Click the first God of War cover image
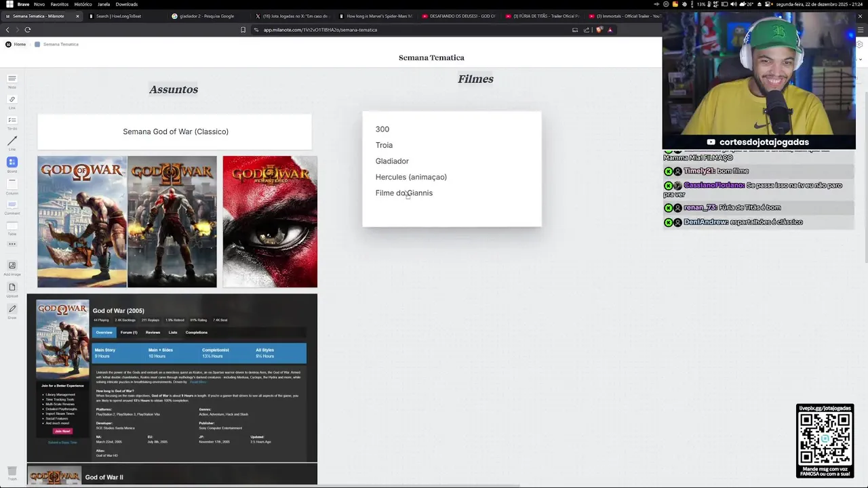 pyautogui.click(x=82, y=222)
